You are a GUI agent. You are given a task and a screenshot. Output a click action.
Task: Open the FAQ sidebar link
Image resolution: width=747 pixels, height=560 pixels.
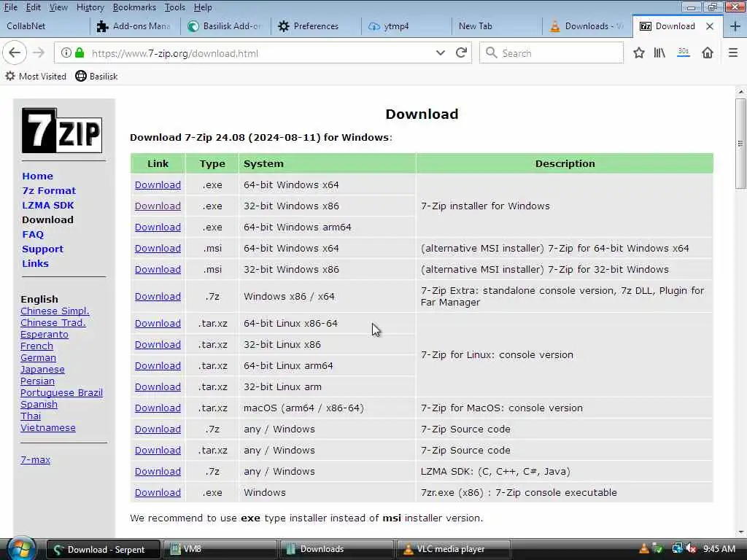coord(33,234)
